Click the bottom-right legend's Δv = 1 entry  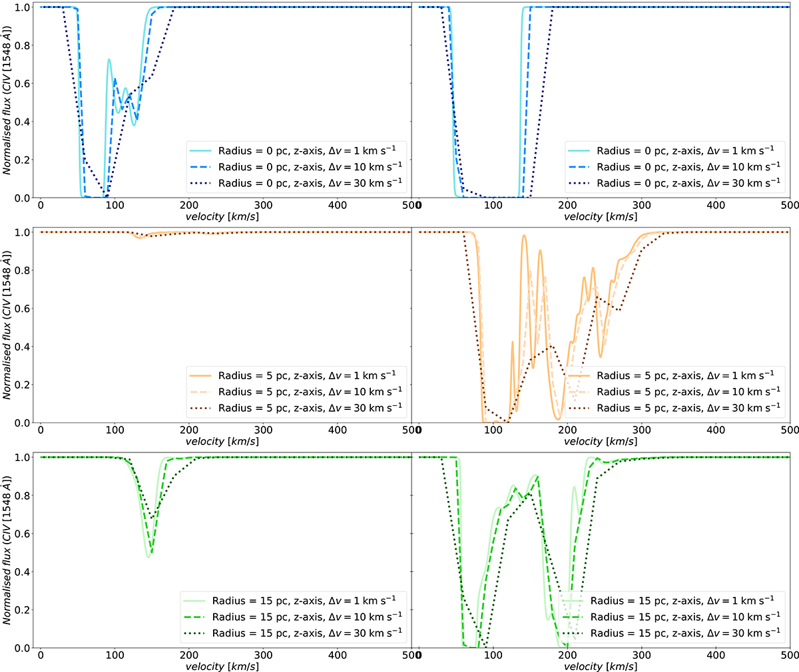pyautogui.click(x=682, y=601)
